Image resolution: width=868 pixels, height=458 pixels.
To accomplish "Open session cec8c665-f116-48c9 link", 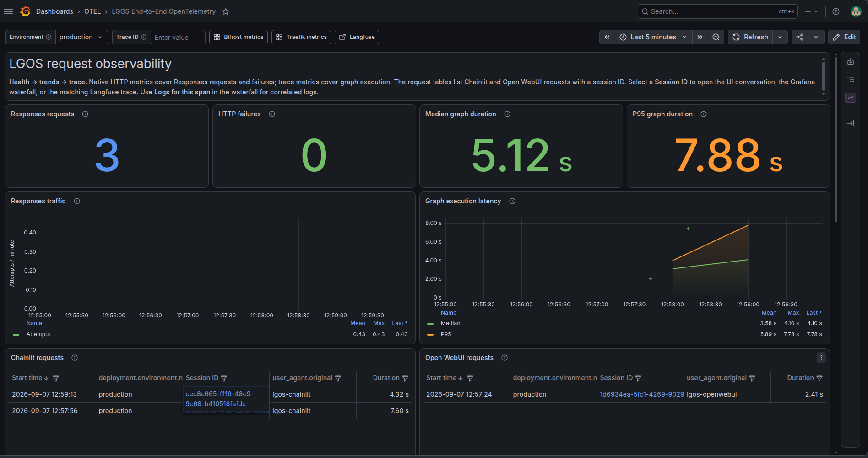I will pos(219,399).
